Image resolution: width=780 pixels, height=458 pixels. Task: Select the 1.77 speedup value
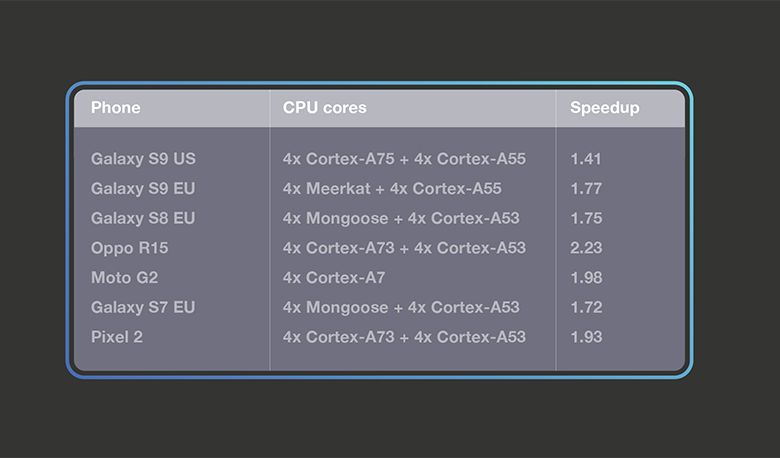pos(586,189)
